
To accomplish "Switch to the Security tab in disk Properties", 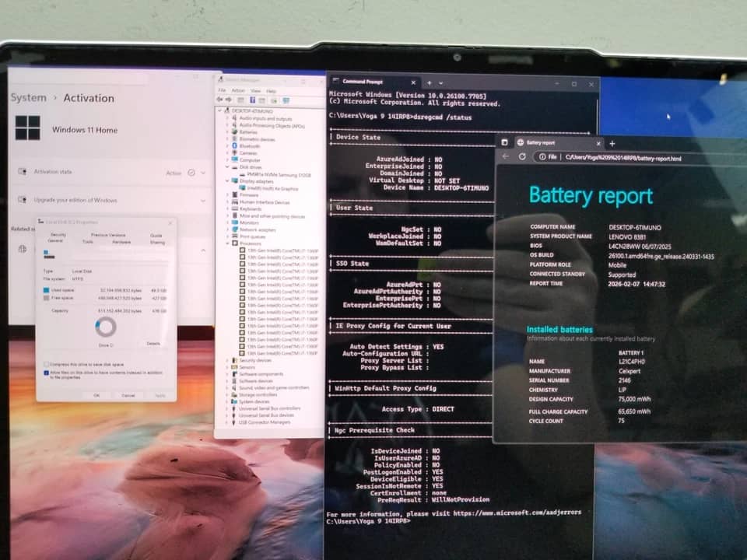I will click(58, 235).
